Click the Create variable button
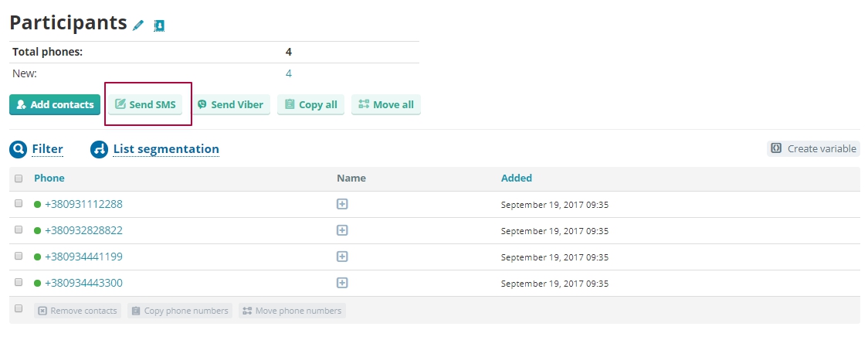The image size is (868, 357). (x=813, y=148)
